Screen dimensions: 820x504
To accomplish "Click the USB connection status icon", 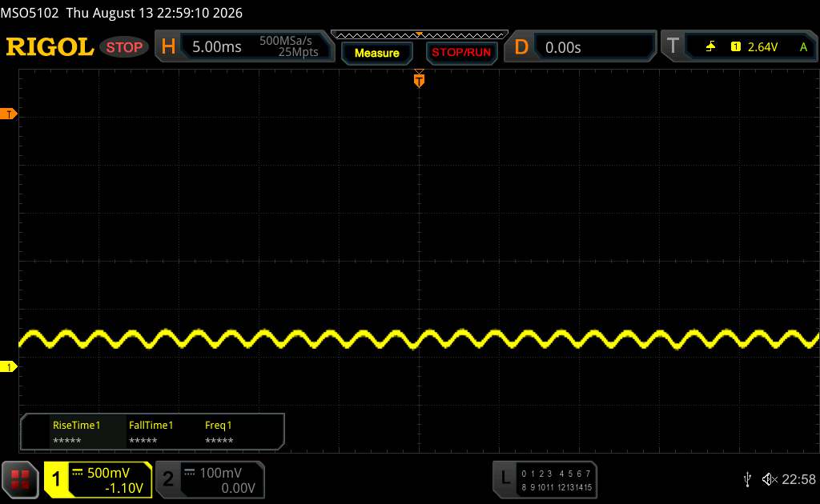I will coord(747,479).
